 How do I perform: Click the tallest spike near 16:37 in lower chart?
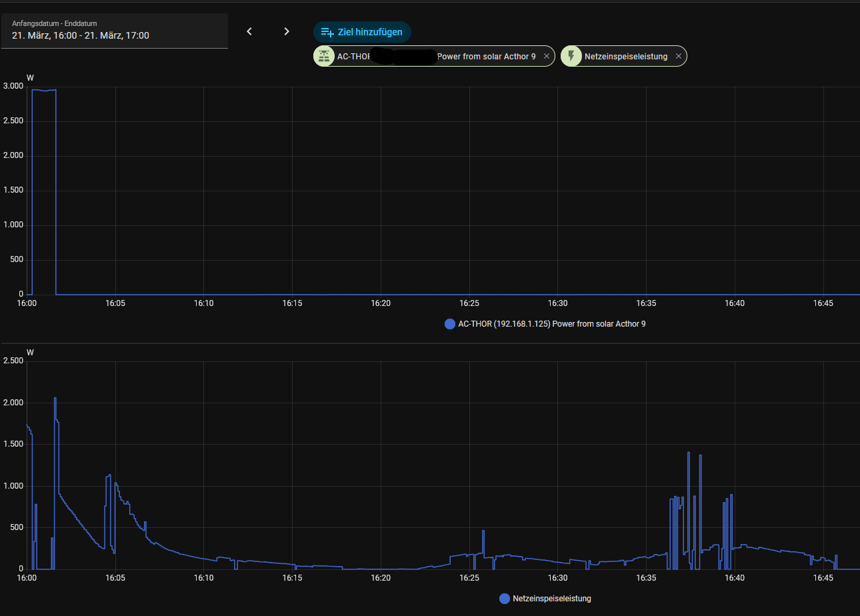pyautogui.click(x=689, y=453)
